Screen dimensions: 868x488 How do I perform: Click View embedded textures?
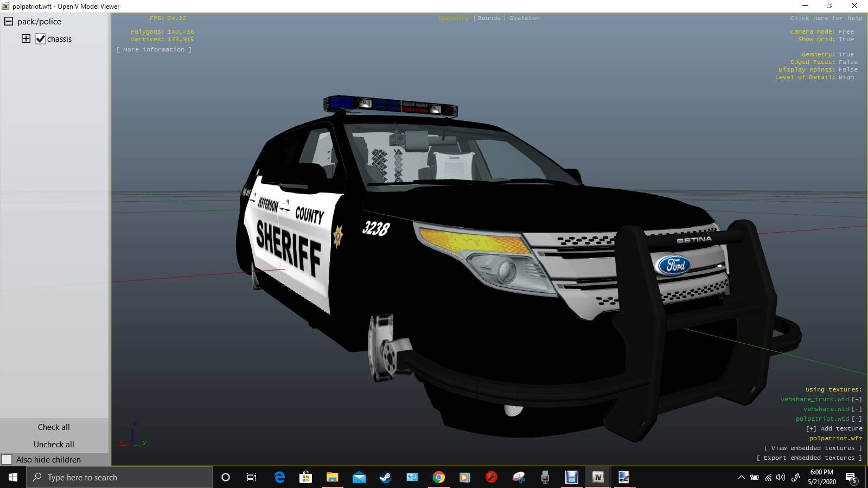click(813, 448)
